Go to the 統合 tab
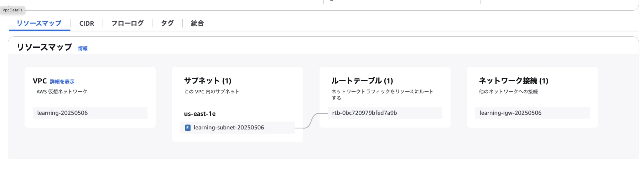644x174 pixels. pyautogui.click(x=197, y=23)
